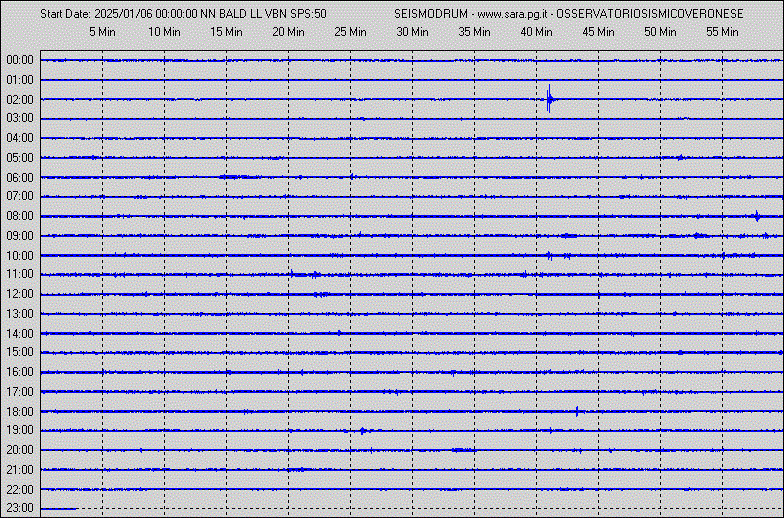The image size is (784, 518).
Task: Click the 02:00 hour row label
Action: [x=20, y=100]
